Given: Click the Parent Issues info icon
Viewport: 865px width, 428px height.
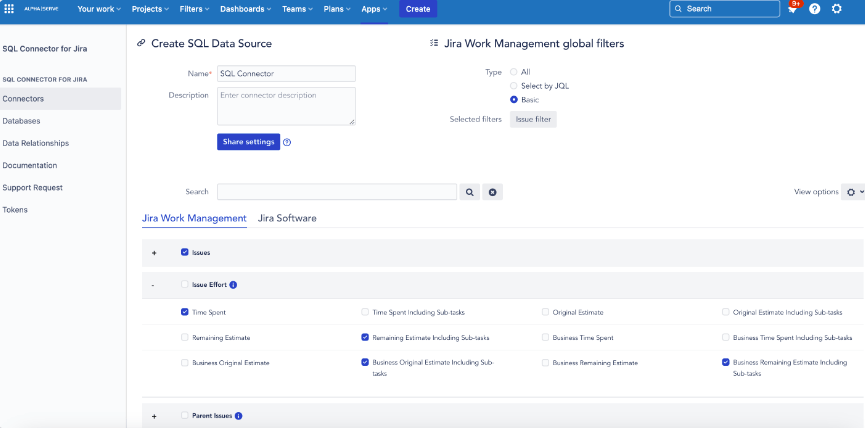Looking at the screenshot, I should tap(238, 416).
